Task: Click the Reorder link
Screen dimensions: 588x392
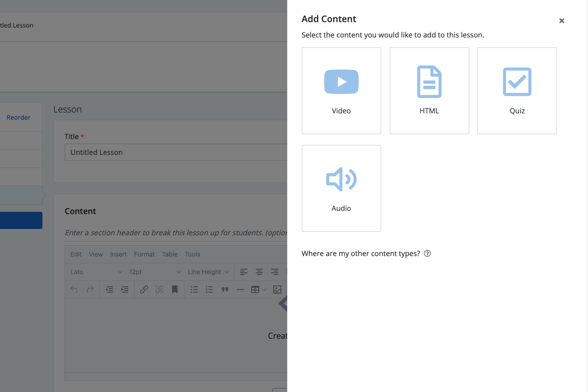Action: tap(19, 117)
